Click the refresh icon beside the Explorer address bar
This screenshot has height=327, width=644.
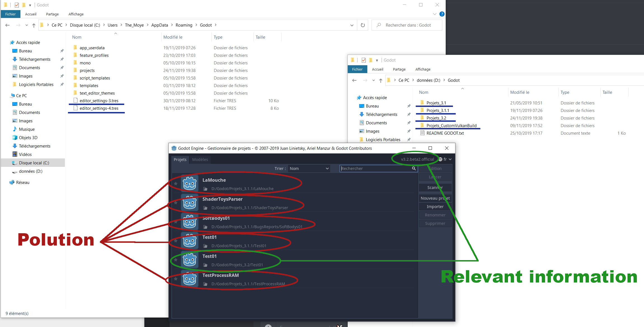click(363, 25)
